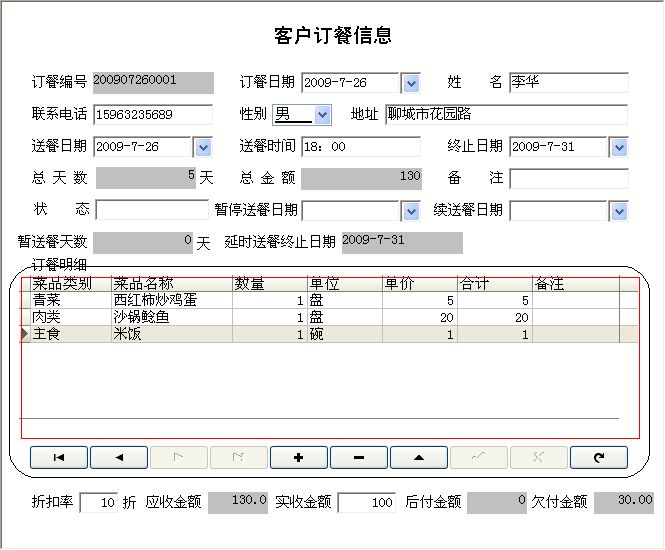Click the 地址 field 聊城市花园路

pyautogui.click(x=506, y=114)
